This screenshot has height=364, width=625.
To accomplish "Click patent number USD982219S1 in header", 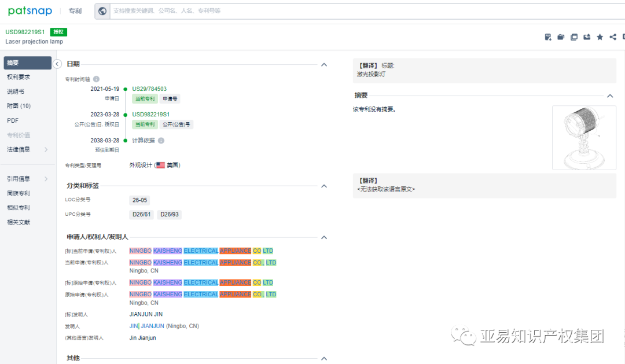I will [25, 32].
